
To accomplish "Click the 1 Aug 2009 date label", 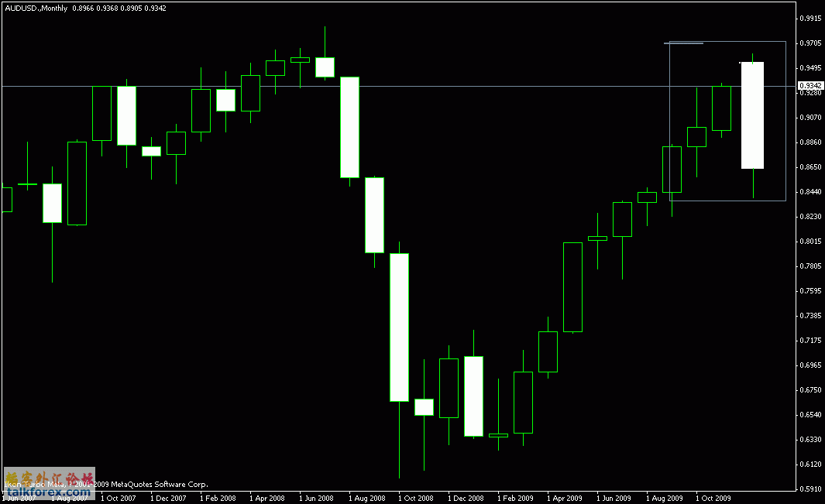I will click(x=665, y=499).
